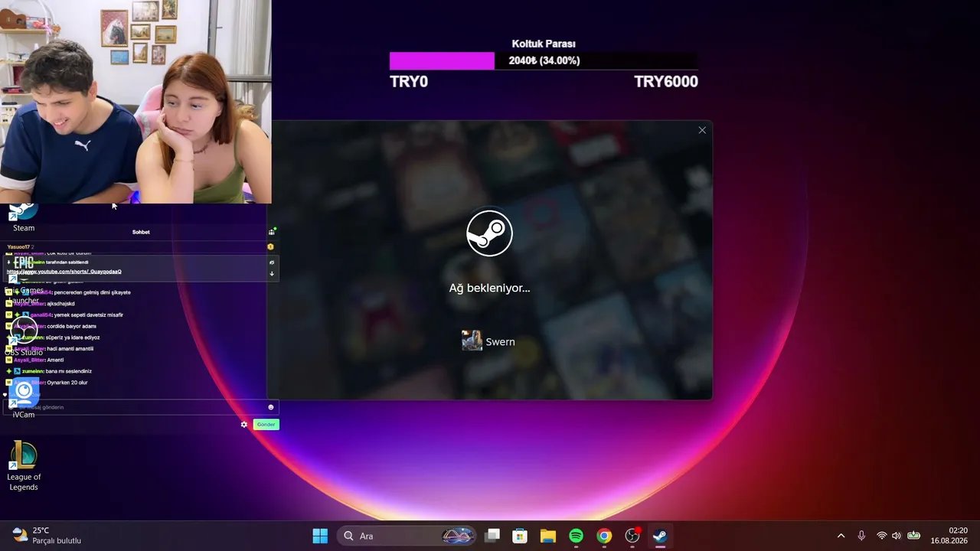980x551 pixels.
Task: Click message 'yemek sepeti davetsiz misafir'
Action: [88, 315]
